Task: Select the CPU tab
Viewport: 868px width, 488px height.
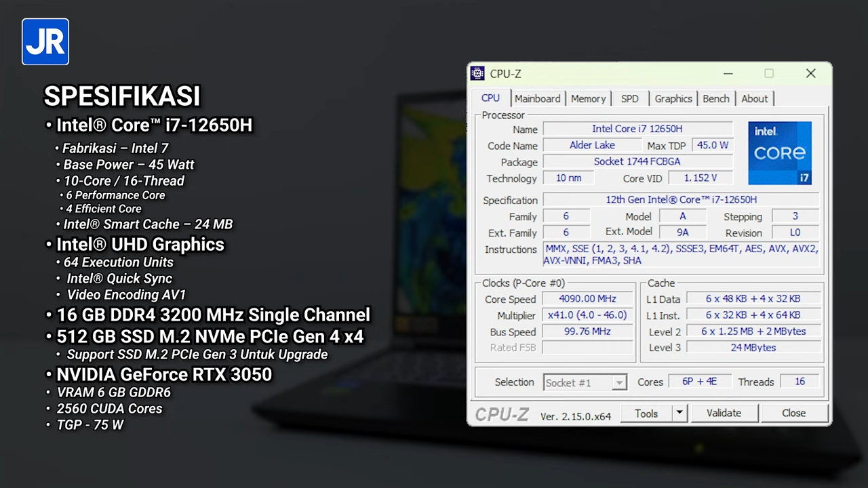Action: (x=490, y=98)
